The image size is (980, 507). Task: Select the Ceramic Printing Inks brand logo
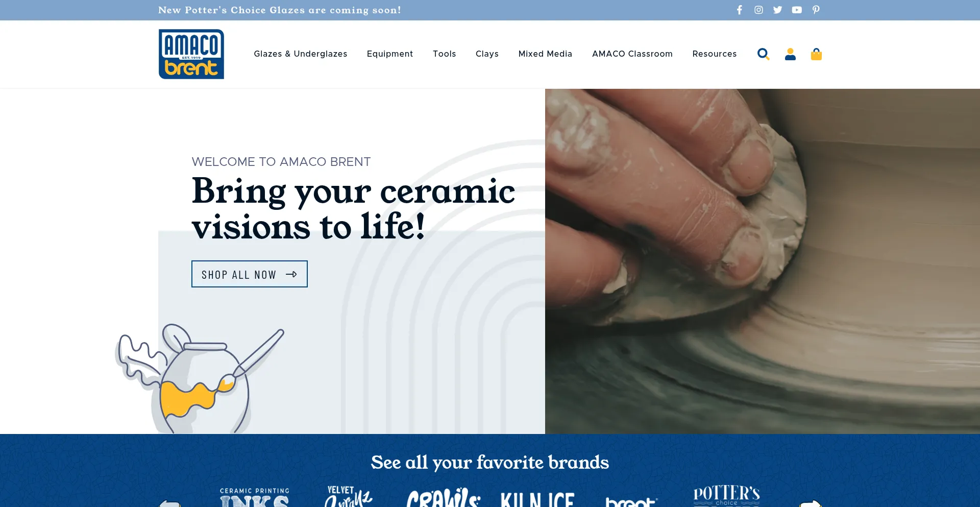(x=255, y=497)
